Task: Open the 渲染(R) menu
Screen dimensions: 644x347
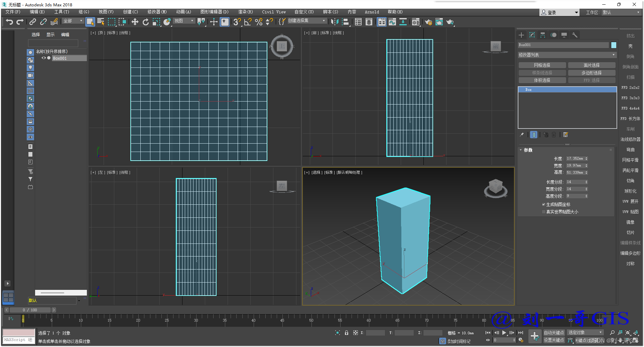Action: point(245,12)
